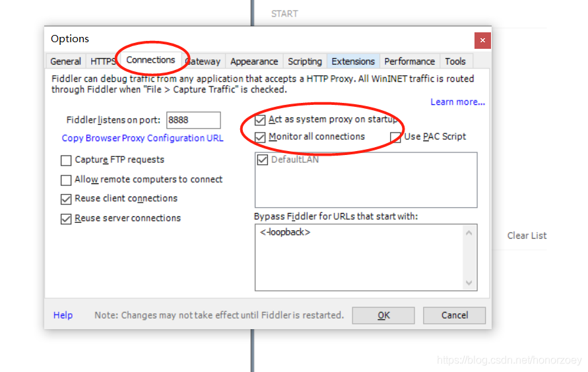Open the Scripting tab
Image resolution: width=588 pixels, height=372 pixels.
pyautogui.click(x=305, y=61)
